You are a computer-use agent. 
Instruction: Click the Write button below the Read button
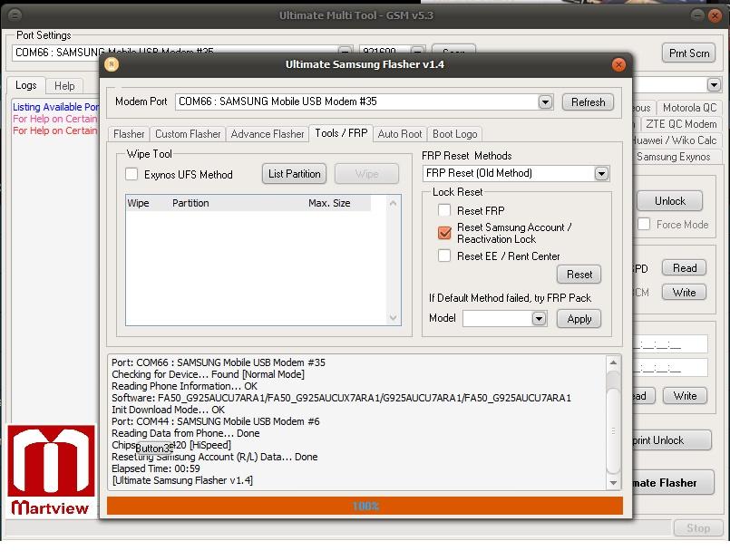(685, 293)
